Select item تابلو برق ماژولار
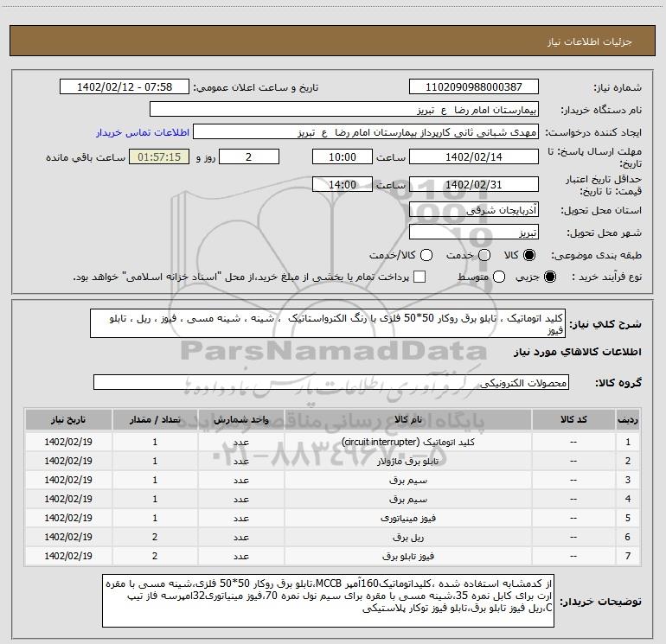The image size is (666, 644). (407, 461)
